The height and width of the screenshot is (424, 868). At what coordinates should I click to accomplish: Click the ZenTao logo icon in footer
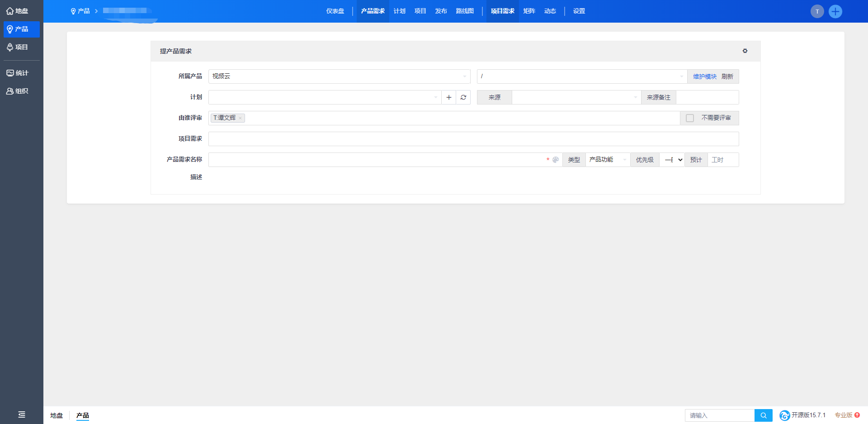click(785, 415)
